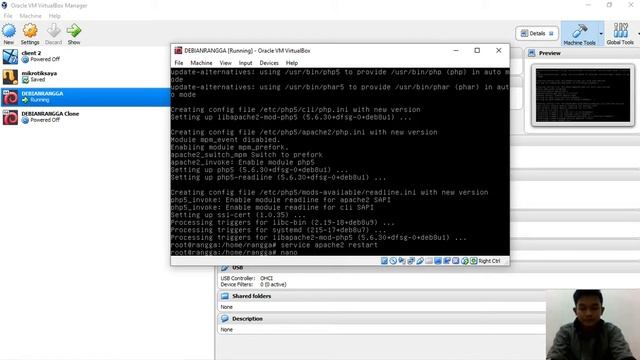Image resolution: width=640 pixels, height=360 pixels.
Task: Click the VM preview thumbnail
Action: pos(583,95)
